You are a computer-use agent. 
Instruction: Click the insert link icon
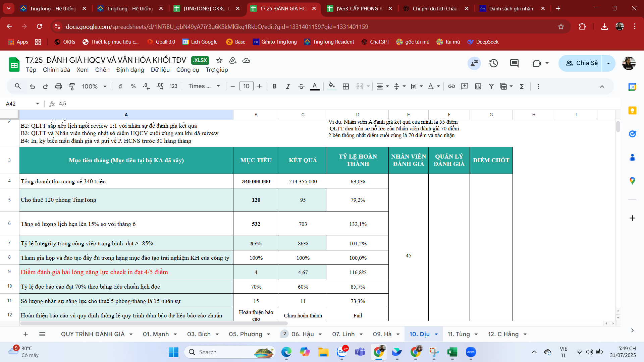point(451,86)
